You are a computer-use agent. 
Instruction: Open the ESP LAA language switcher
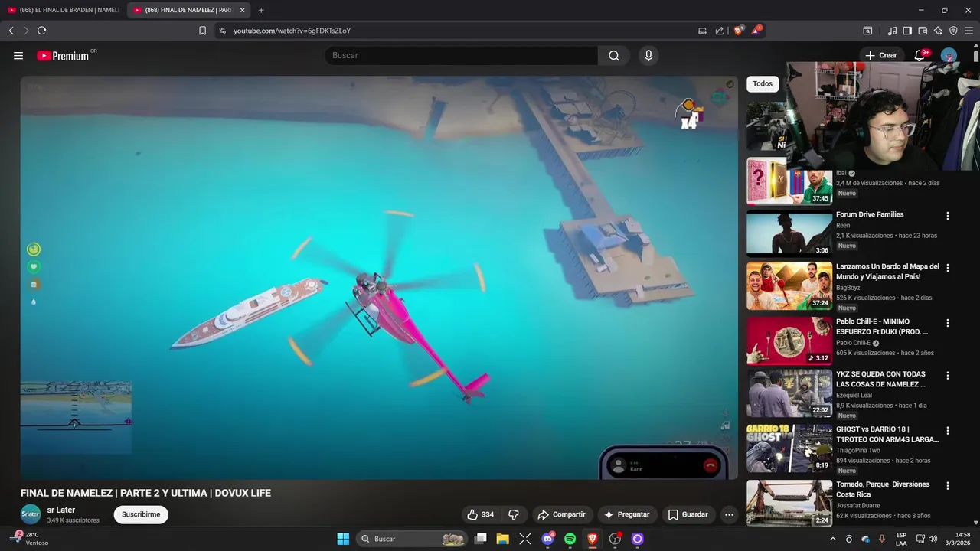[x=901, y=539]
